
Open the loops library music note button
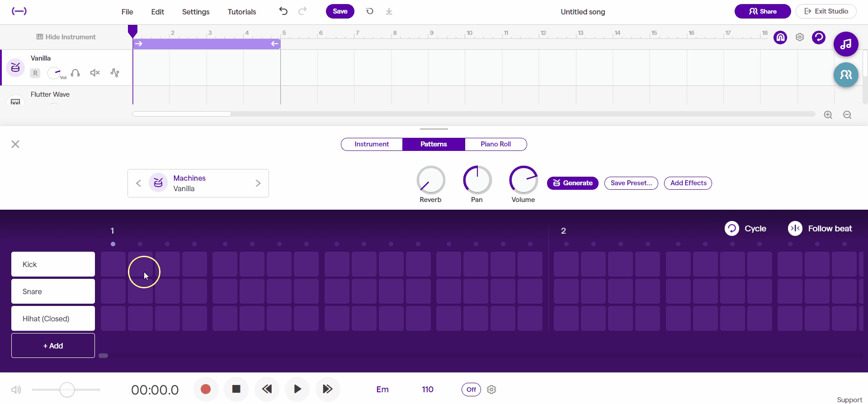coord(846,44)
